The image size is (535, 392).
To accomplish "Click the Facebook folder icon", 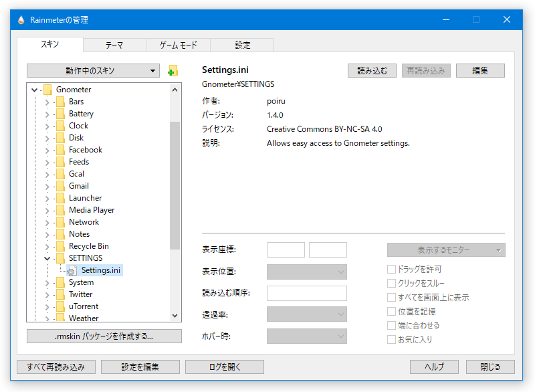I will click(60, 150).
